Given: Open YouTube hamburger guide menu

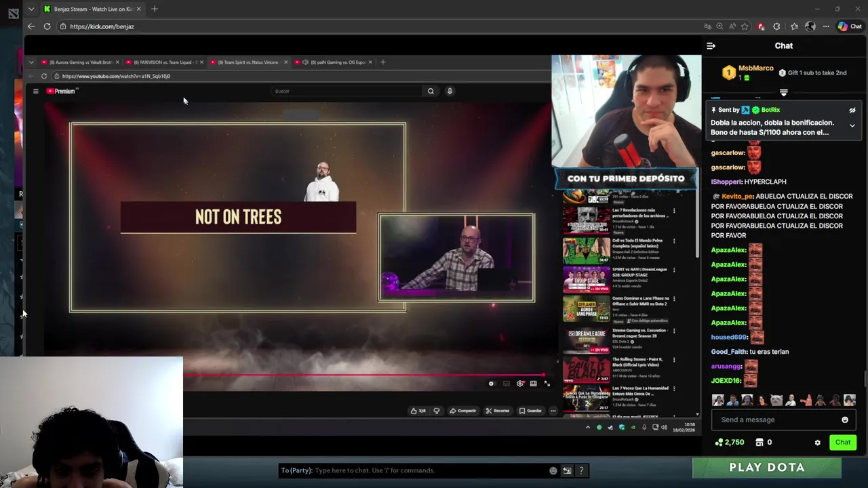Looking at the screenshot, I should [x=35, y=91].
